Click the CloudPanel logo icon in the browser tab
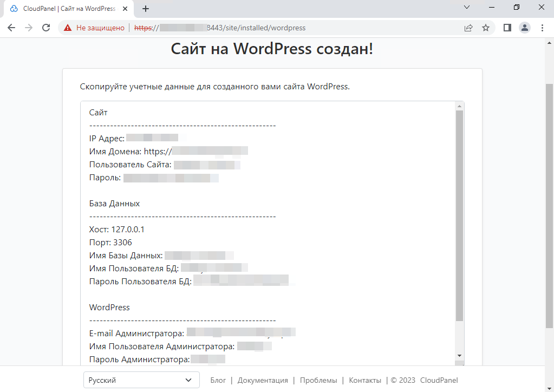 (x=14, y=8)
